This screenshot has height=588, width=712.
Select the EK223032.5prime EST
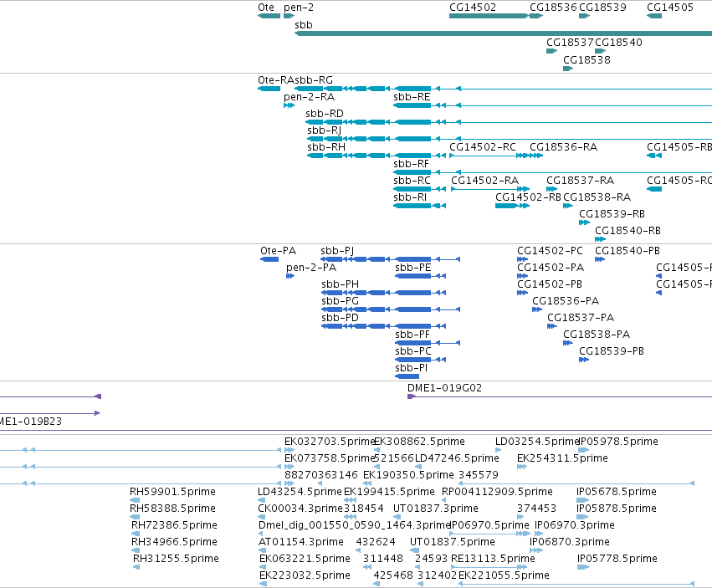point(263,584)
